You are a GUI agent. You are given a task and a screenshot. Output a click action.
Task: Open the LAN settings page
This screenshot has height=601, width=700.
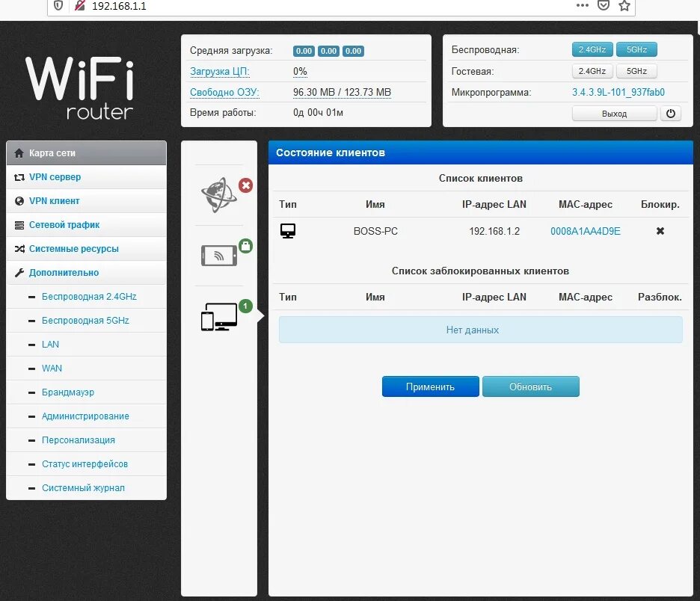pos(87,345)
